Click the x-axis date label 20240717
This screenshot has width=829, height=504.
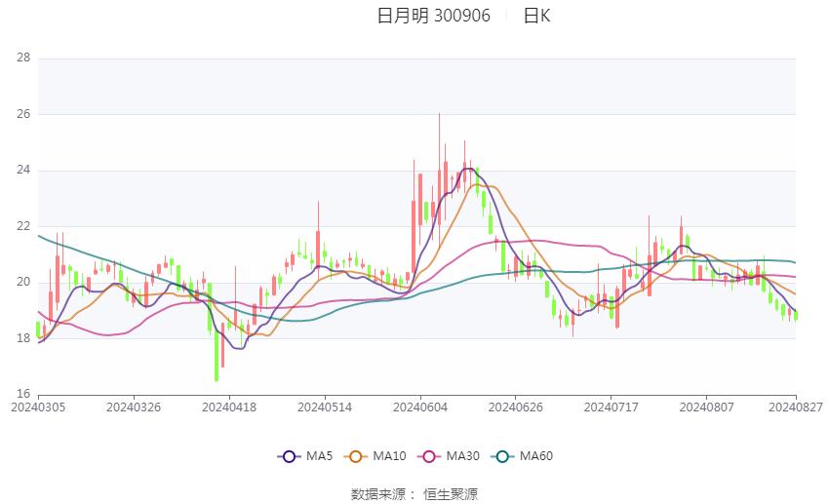612,407
